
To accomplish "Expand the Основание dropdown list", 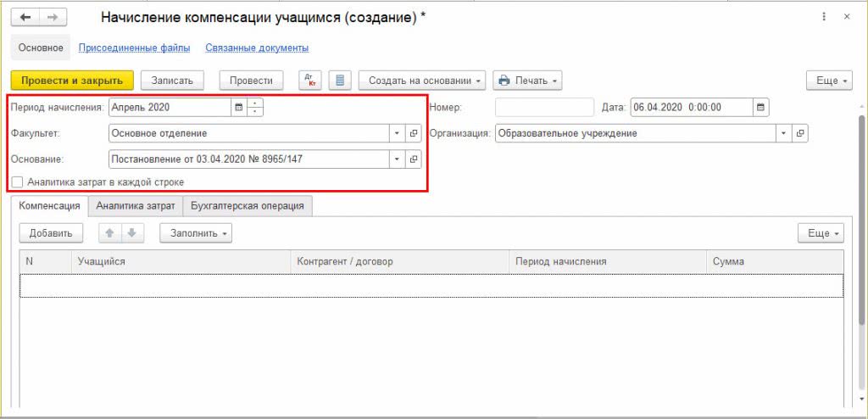I will 397,159.
